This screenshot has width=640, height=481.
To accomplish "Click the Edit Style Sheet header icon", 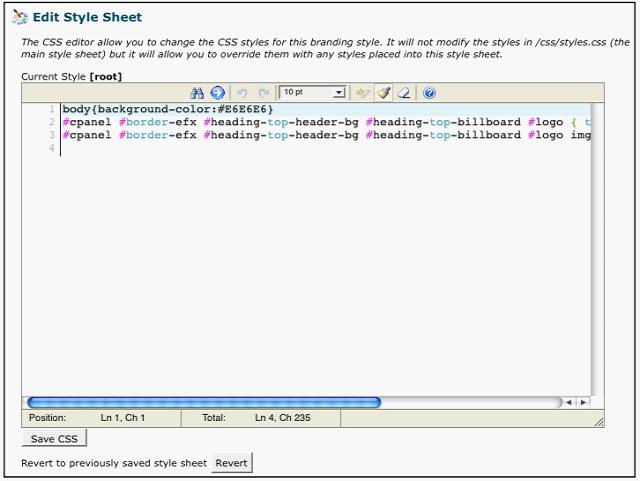I will [20, 17].
